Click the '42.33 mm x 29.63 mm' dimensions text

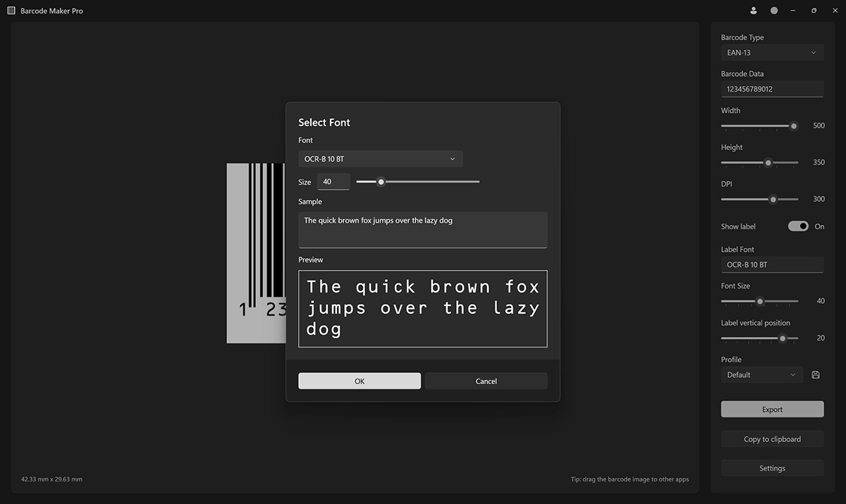pyautogui.click(x=51, y=479)
